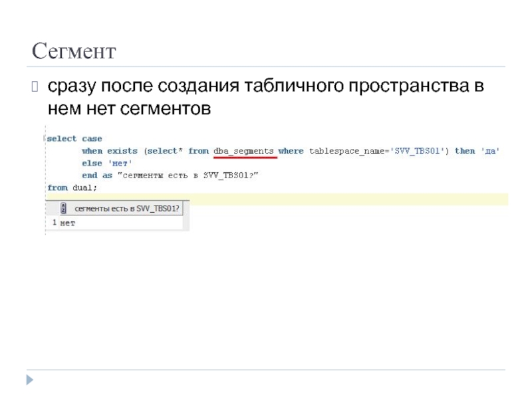Viewport: 532px width, 399px height.
Task: Click the alias "сегменты есть в SVV_TBS01?" in code
Action: 188,176
